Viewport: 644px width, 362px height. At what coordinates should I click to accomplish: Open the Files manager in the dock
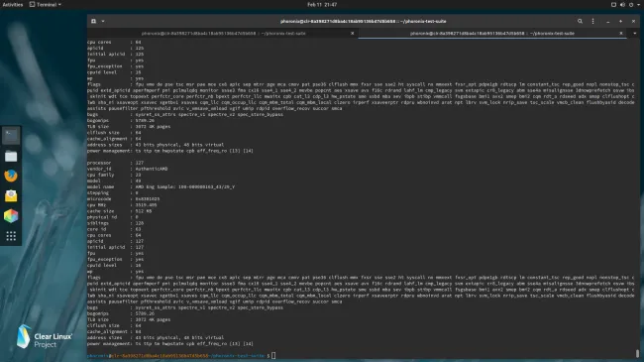(x=11, y=156)
